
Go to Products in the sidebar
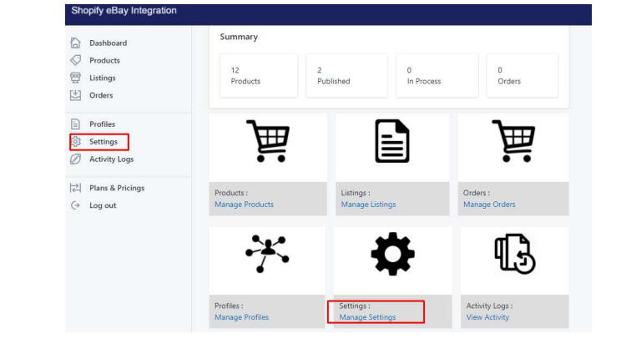(104, 60)
